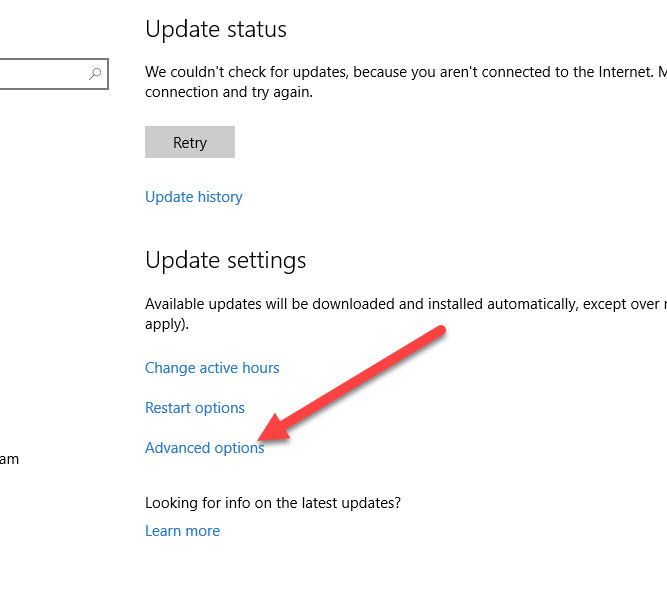
Task: Go to Restart options
Action: [x=194, y=408]
